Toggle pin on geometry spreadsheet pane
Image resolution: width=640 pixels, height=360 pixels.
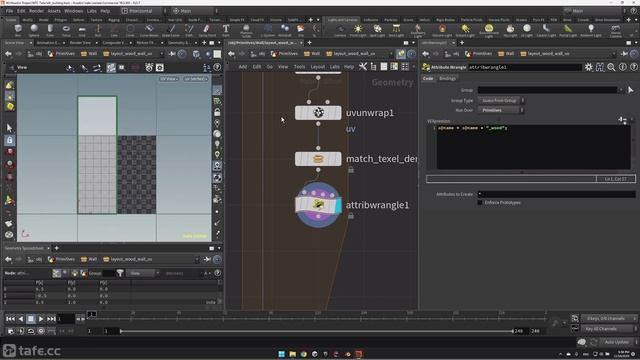[207, 259]
